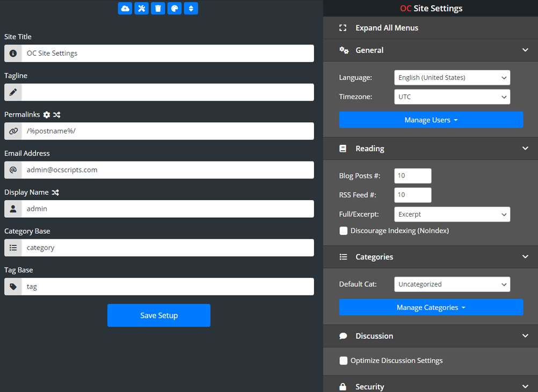The image size is (538, 392).
Task: Open the color palette toolbar icon
Action: 175,8
